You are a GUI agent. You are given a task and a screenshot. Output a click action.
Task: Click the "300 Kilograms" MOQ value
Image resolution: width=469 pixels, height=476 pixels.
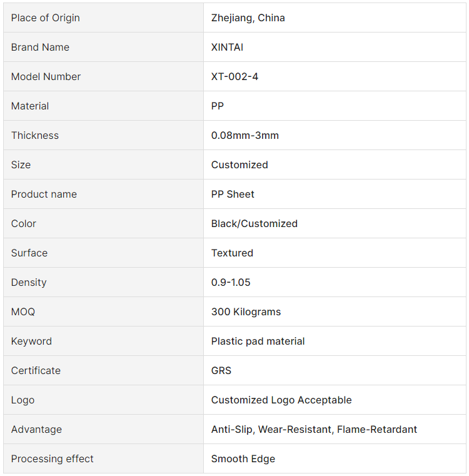(x=246, y=311)
